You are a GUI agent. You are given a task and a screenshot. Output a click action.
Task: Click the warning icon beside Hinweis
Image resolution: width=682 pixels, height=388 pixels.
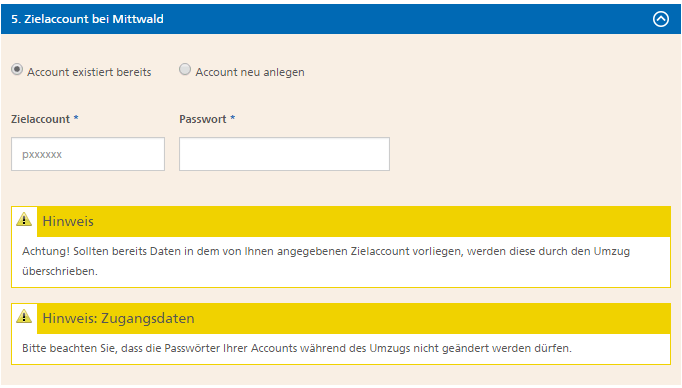click(24, 220)
